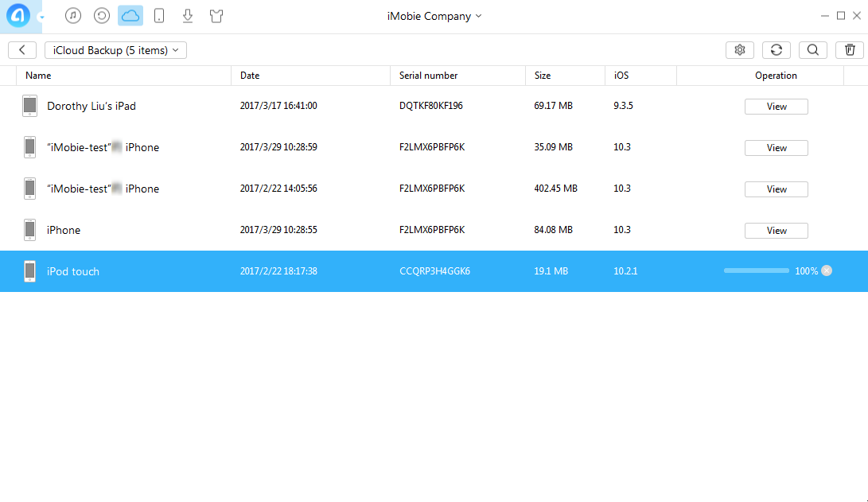Open the iTunes Library music icon
The width and height of the screenshot is (868, 502).
[73, 15]
